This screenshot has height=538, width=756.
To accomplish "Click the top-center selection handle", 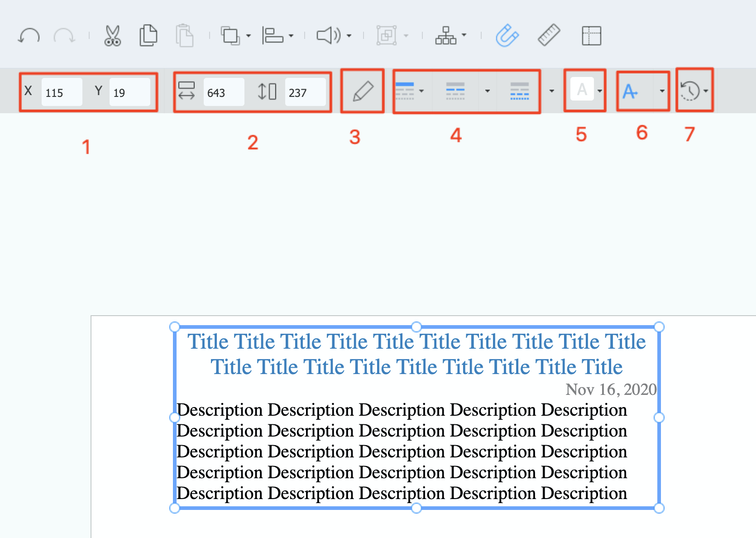I will 416,327.
